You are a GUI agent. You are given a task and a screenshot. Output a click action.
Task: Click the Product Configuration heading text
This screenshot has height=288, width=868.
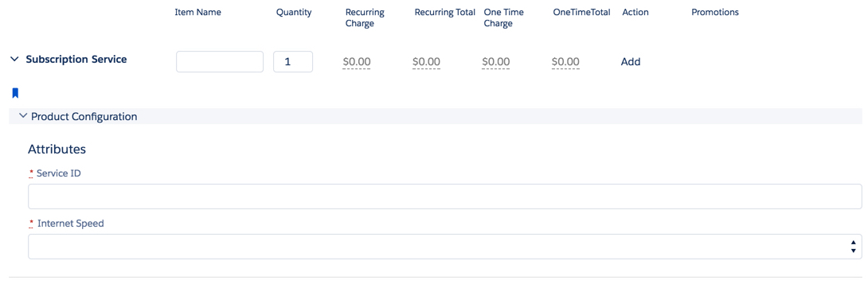point(84,117)
